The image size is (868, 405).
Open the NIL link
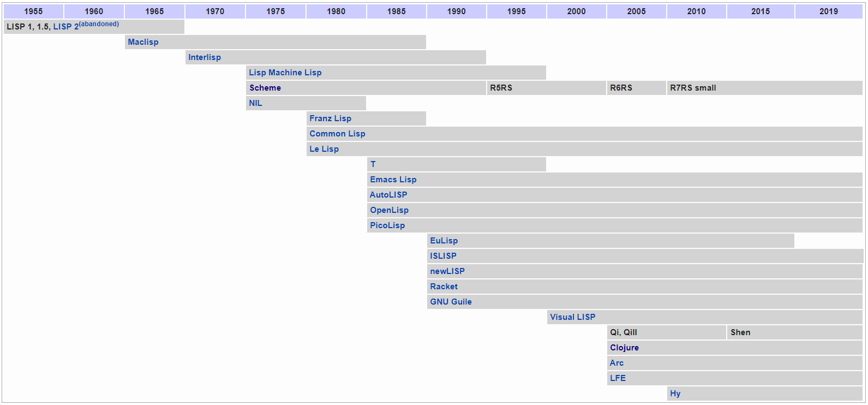(x=255, y=103)
